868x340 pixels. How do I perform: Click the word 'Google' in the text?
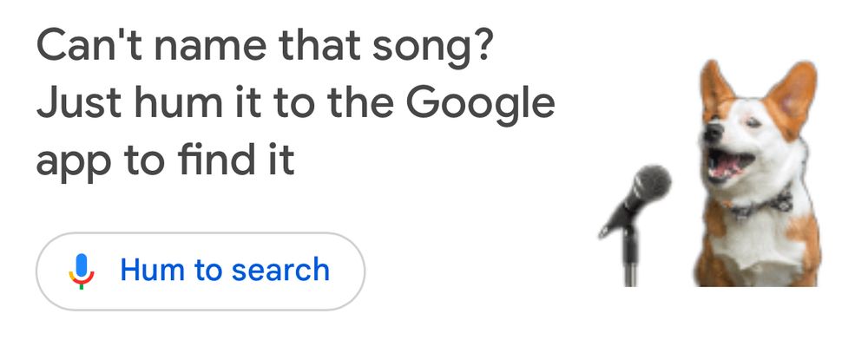pyautogui.click(x=480, y=104)
